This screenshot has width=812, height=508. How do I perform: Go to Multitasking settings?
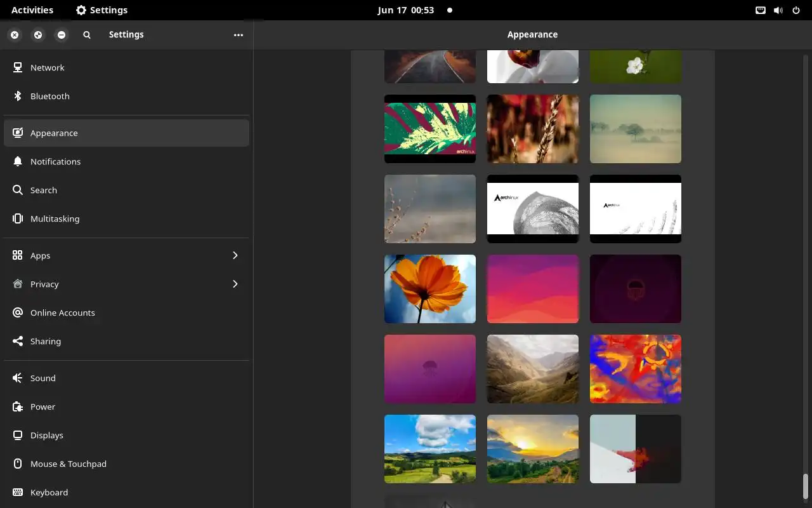[126, 218]
